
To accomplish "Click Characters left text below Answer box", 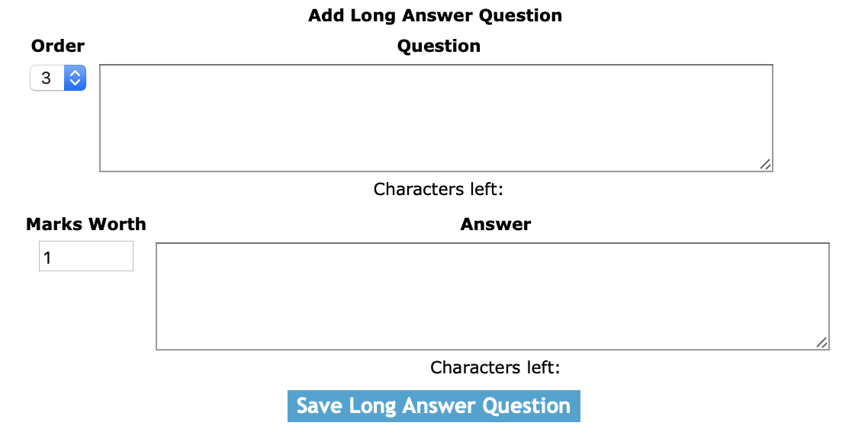I will (x=495, y=367).
